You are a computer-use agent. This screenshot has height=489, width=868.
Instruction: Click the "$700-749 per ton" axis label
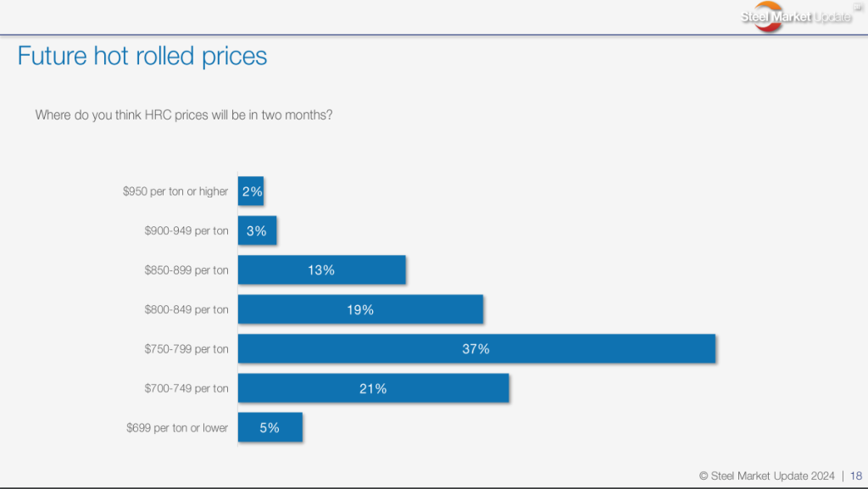point(186,388)
